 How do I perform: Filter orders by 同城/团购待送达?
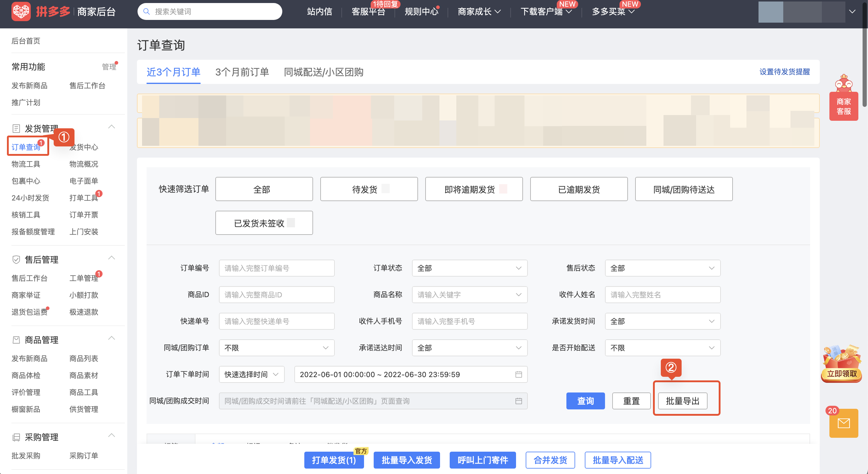684,189
